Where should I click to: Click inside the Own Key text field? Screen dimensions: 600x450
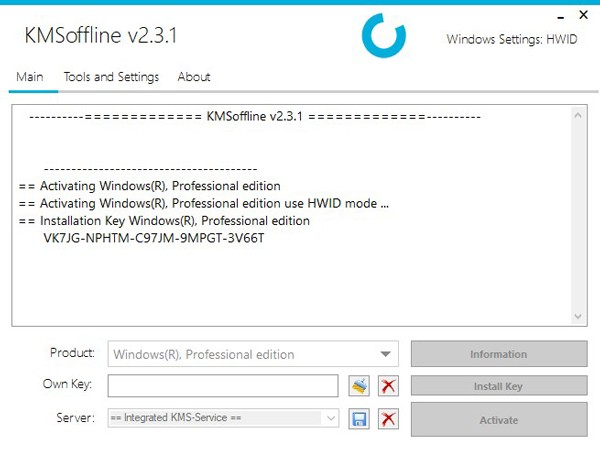pos(223,386)
